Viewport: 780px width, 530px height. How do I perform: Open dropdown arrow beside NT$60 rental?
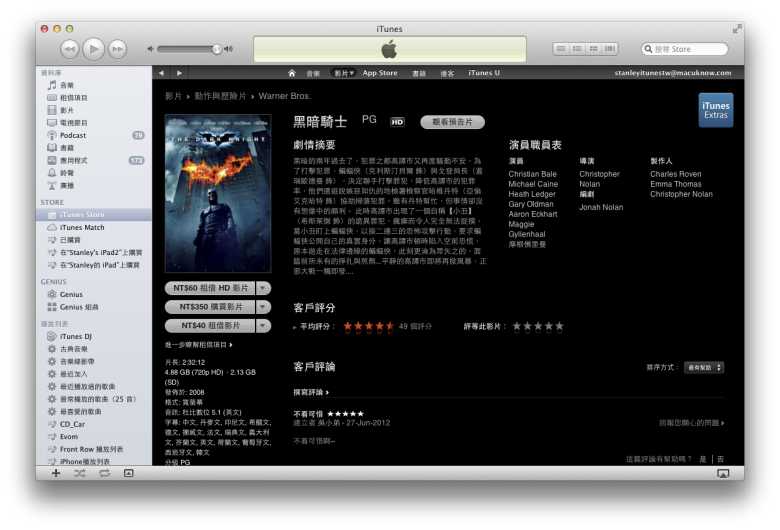click(263, 288)
